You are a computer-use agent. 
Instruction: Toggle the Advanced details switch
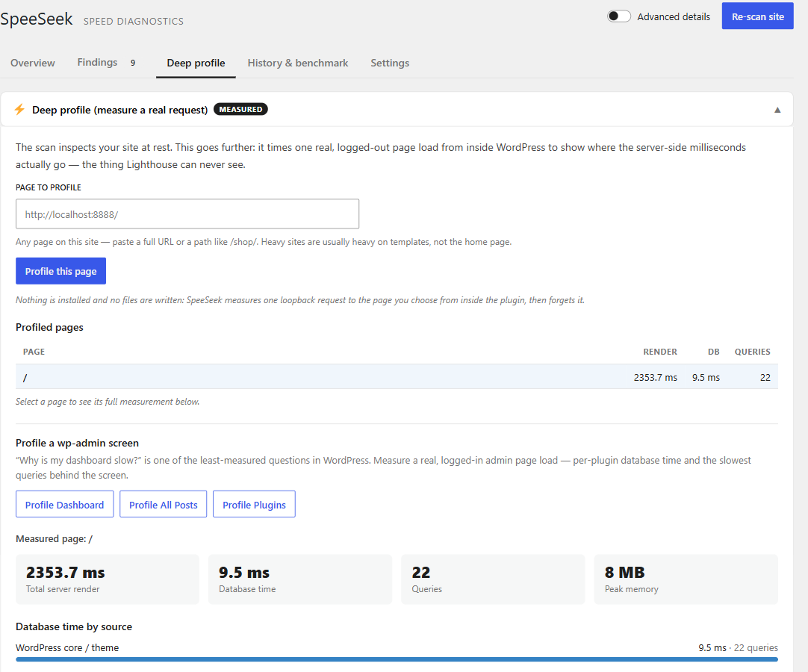coord(618,16)
